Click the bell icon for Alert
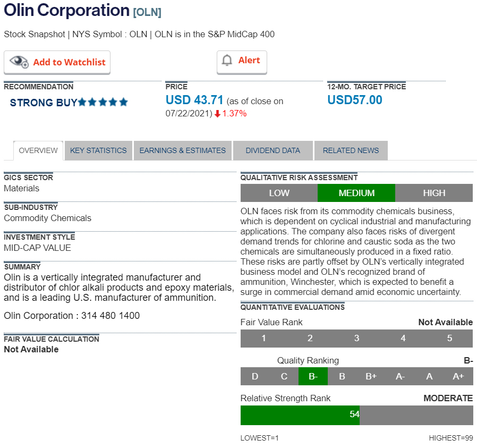477x448 pixels. (x=227, y=61)
